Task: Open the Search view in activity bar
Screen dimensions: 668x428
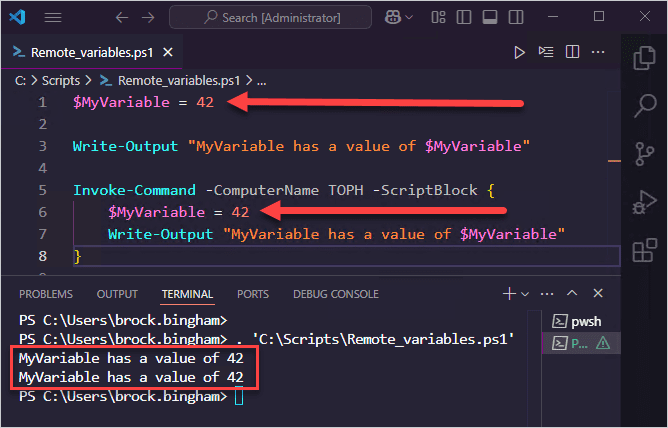Action: click(645, 106)
